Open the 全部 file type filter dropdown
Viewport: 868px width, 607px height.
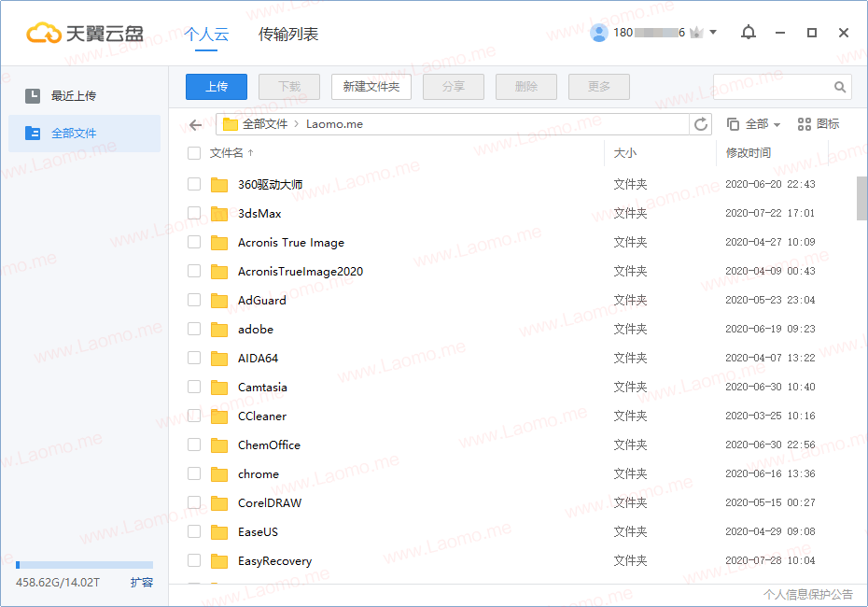(753, 124)
